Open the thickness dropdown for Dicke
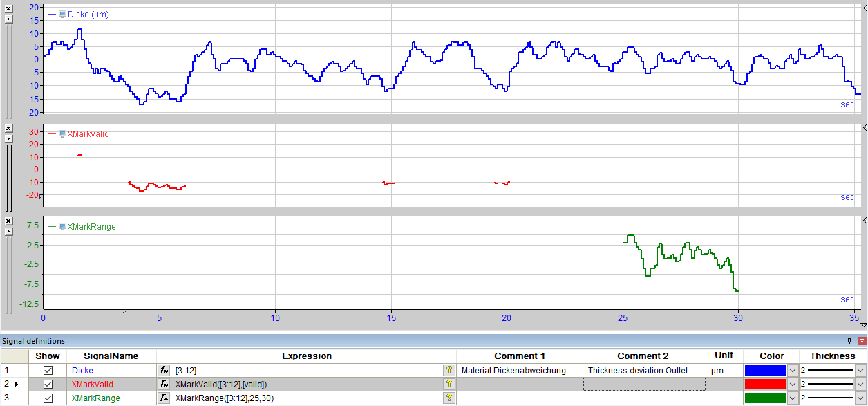 pos(860,371)
